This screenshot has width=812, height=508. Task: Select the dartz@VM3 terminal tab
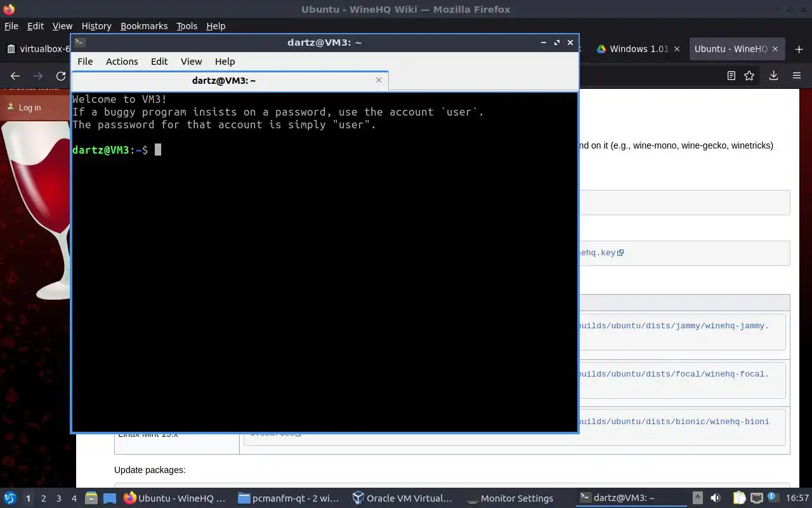click(x=230, y=81)
